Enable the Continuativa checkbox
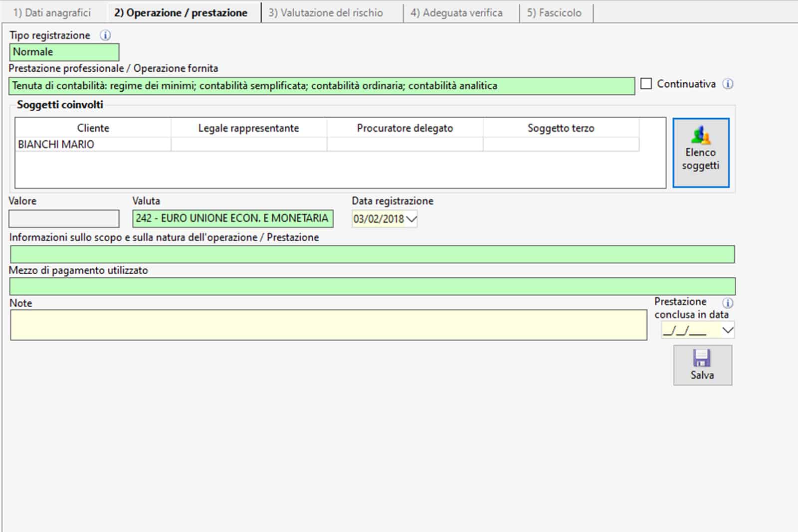This screenshot has height=532, width=798. (646, 84)
